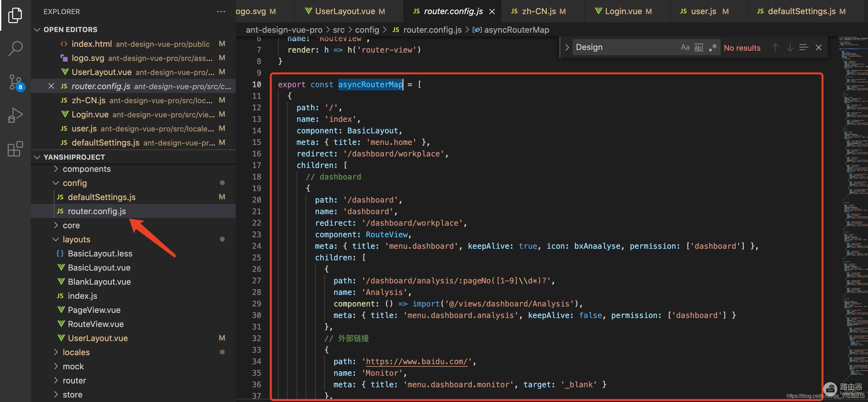The height and width of the screenshot is (402, 868).
Task: Go to next match in find widget
Action: coord(790,47)
